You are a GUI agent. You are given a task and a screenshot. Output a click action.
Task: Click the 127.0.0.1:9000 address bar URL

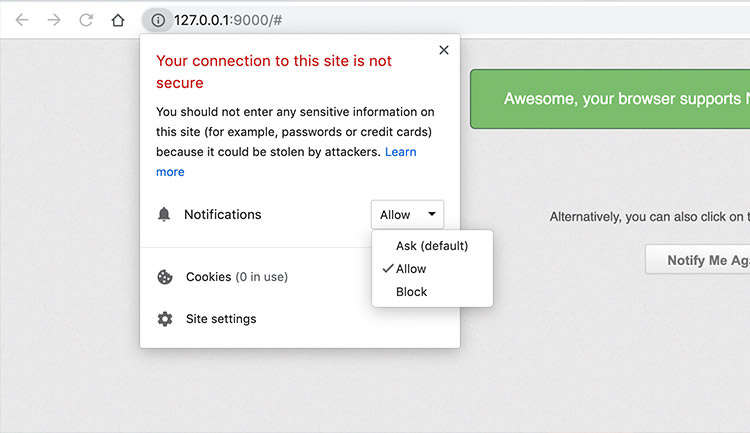pyautogui.click(x=228, y=20)
